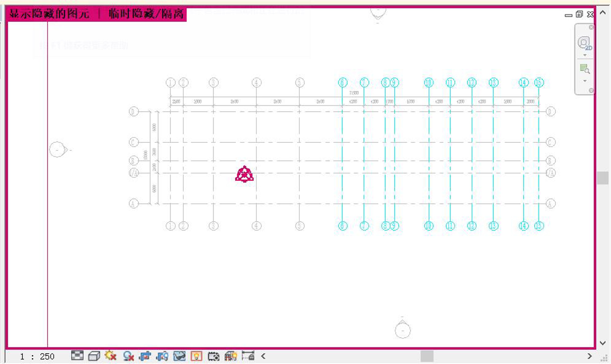The image size is (611, 364).
Task: Select right grid bubble B
Action: pos(550,161)
